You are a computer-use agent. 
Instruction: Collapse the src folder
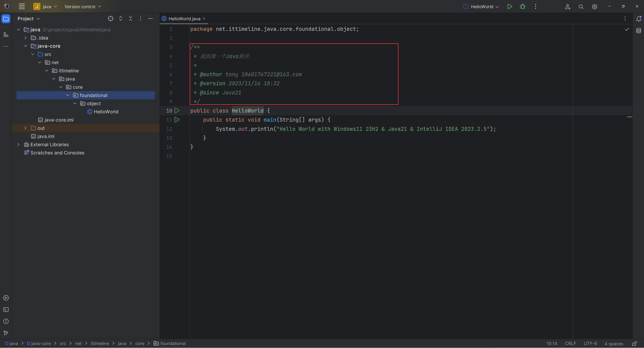click(33, 54)
